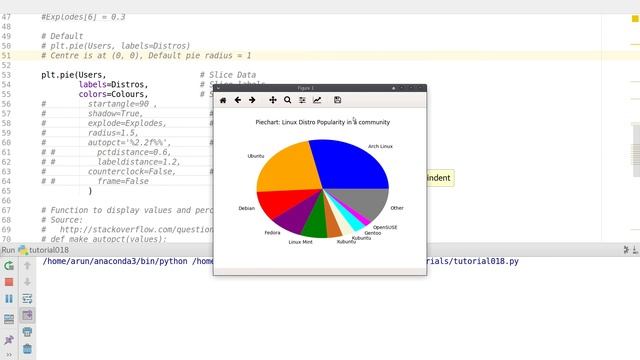Image resolution: width=640 pixels, height=360 pixels.
Task: Pause the run console output
Action: [x=9, y=298]
